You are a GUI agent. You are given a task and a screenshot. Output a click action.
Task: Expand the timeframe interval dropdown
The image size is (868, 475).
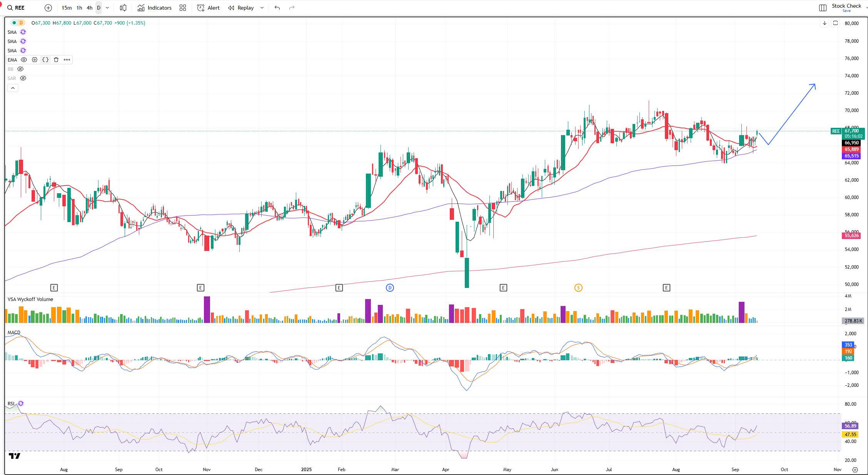(x=107, y=8)
